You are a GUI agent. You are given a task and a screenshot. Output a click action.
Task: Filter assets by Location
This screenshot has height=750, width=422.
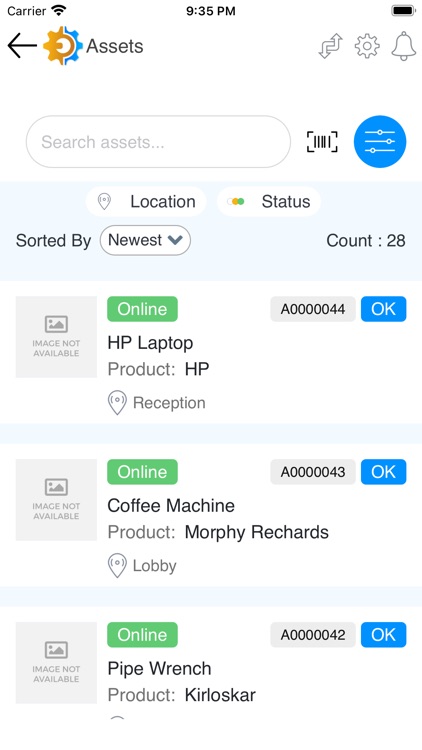click(146, 201)
